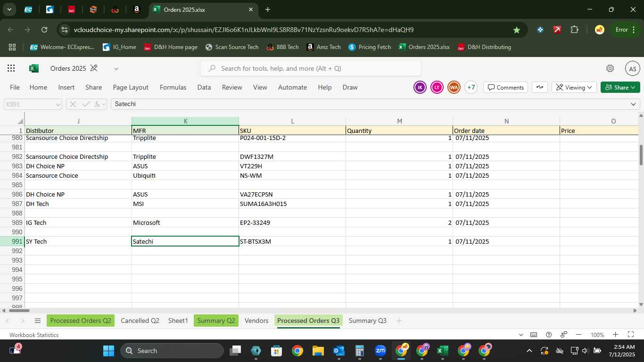Click the WA collaborator avatar
644x362 pixels.
454,87
